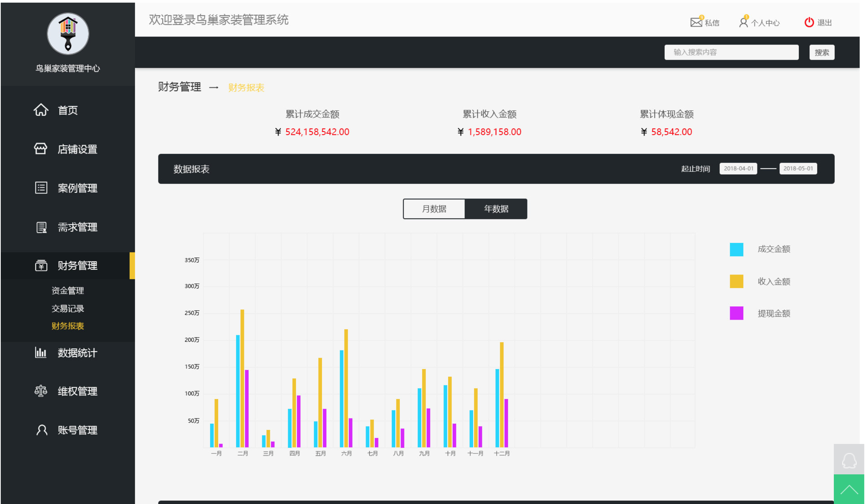Click the 起止时间 label
Screen dimensions: 865x504
[x=695, y=169]
